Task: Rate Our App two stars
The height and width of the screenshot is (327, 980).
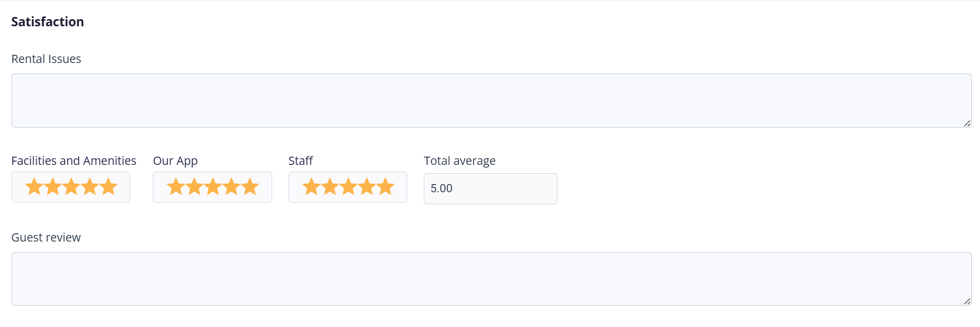Action: pyautogui.click(x=194, y=187)
